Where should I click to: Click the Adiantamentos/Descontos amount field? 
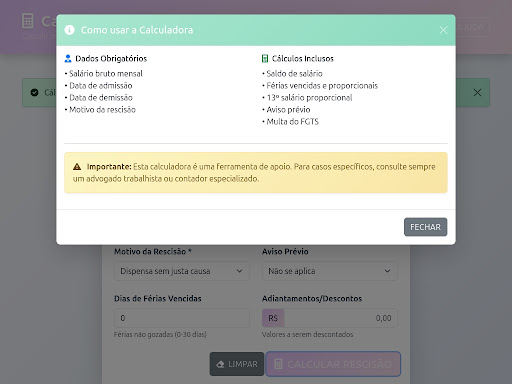340,318
